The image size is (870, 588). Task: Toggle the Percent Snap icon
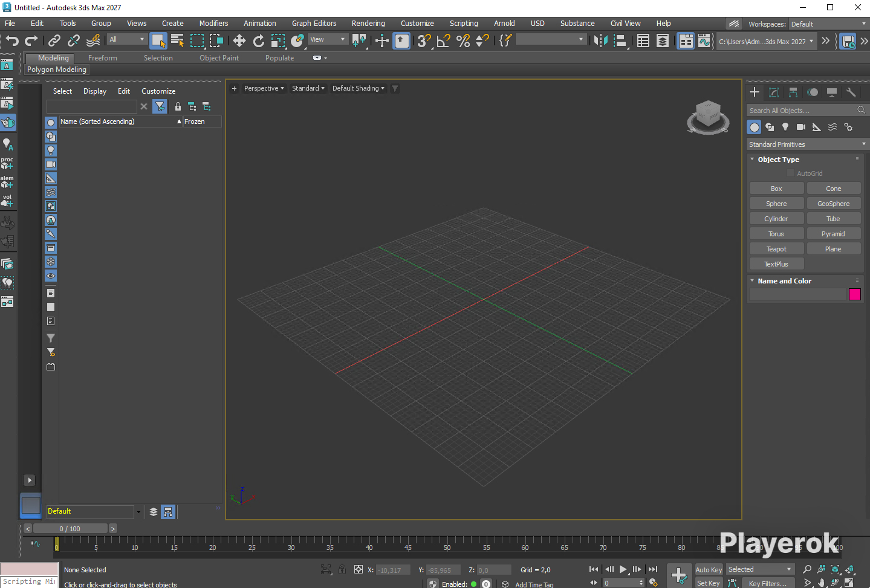[x=463, y=40]
